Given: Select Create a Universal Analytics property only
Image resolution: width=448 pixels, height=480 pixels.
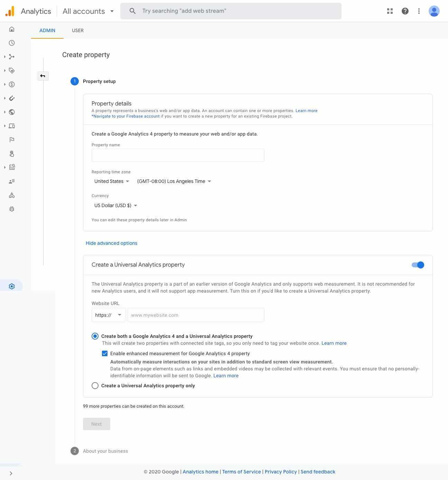Looking at the screenshot, I should 95,386.
